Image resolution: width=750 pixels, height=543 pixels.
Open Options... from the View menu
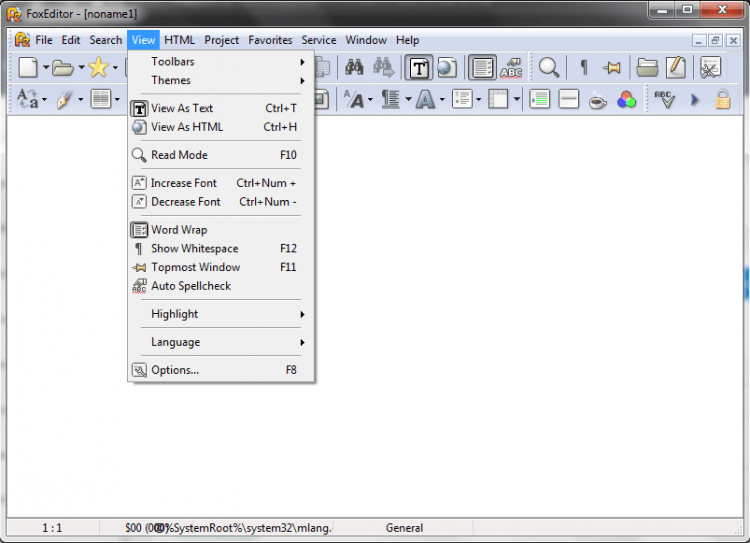click(221, 370)
